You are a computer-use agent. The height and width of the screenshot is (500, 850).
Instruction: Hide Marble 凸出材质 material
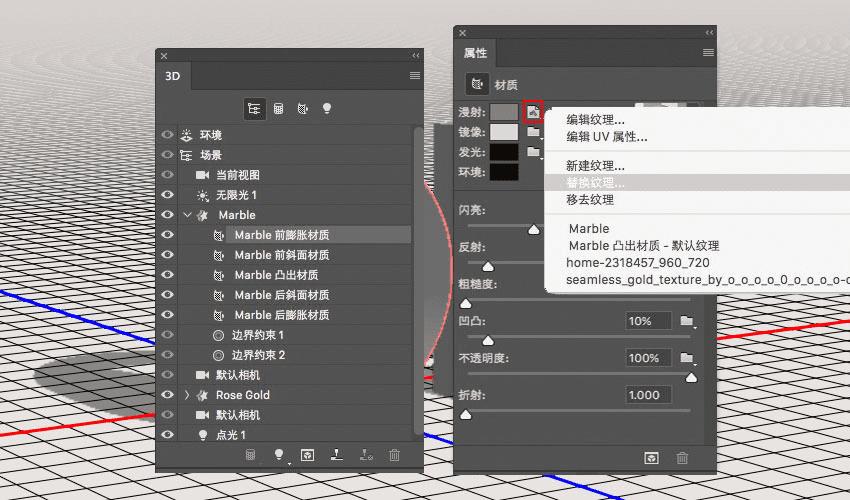coord(168,275)
